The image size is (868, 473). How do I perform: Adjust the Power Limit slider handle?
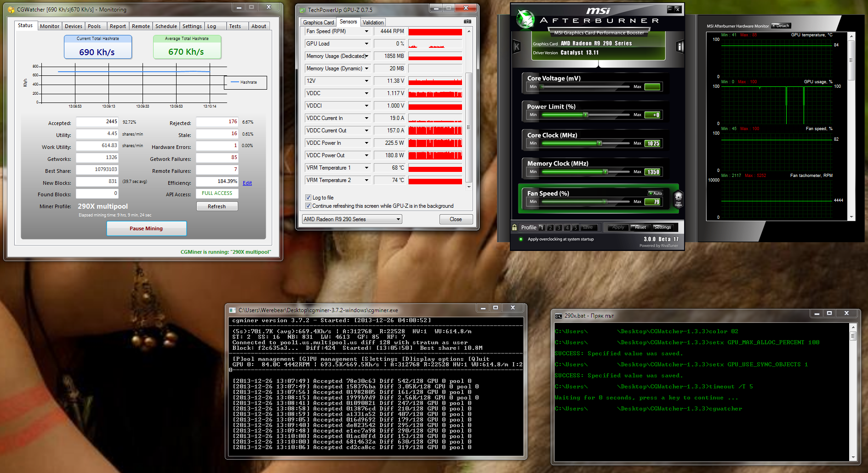pyautogui.click(x=586, y=114)
